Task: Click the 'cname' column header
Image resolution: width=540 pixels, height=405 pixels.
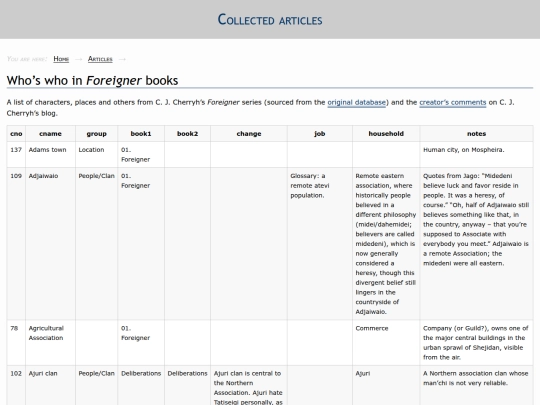Action: (x=50, y=134)
